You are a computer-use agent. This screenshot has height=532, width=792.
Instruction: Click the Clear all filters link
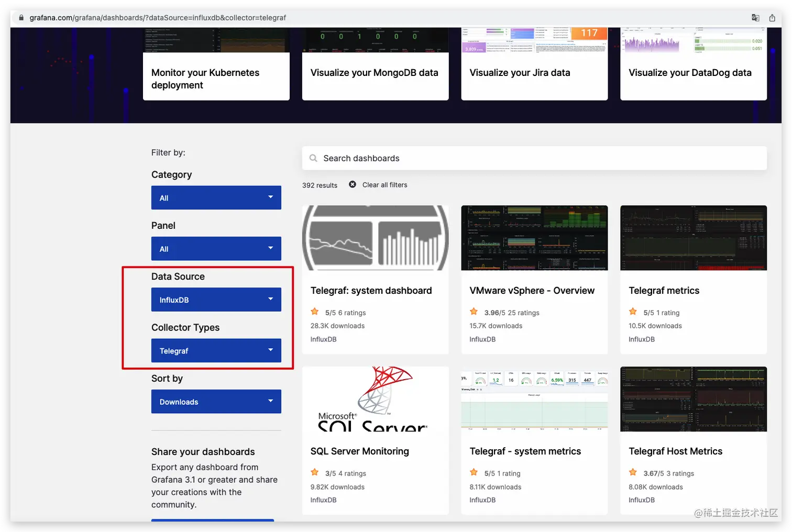click(384, 185)
